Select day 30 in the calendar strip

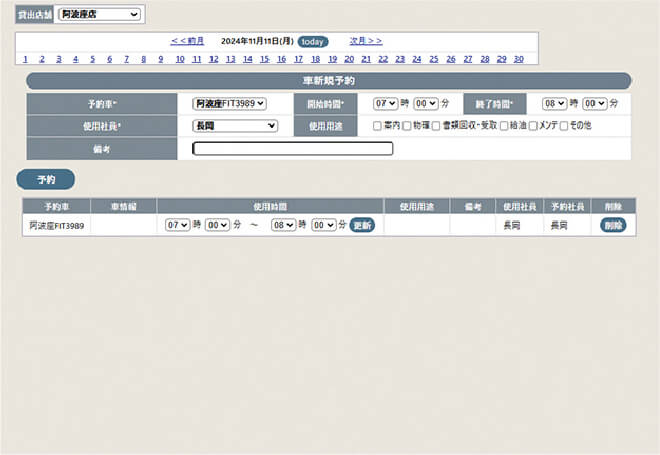pos(519,59)
